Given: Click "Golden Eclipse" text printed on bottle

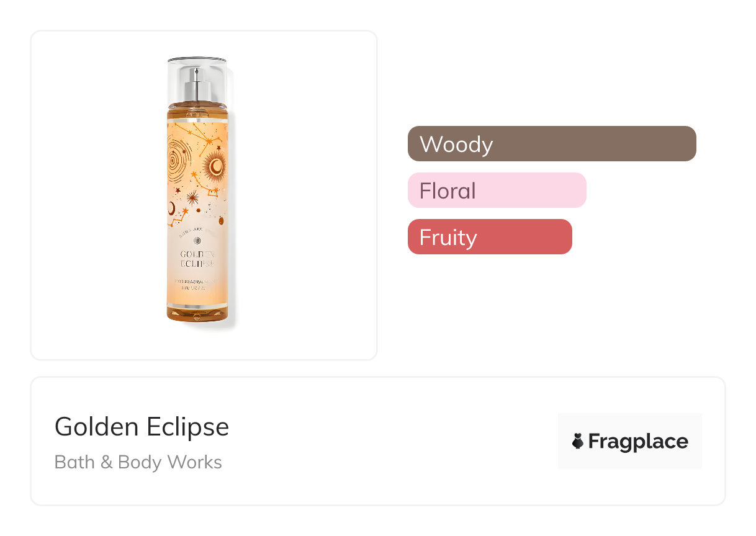Looking at the screenshot, I should pyautogui.click(x=197, y=259).
